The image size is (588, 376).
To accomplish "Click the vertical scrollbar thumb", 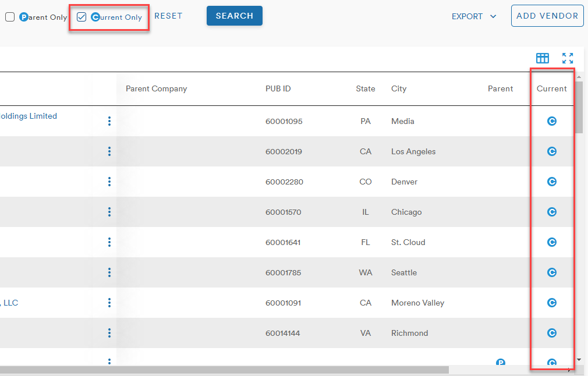I will click(x=579, y=107).
